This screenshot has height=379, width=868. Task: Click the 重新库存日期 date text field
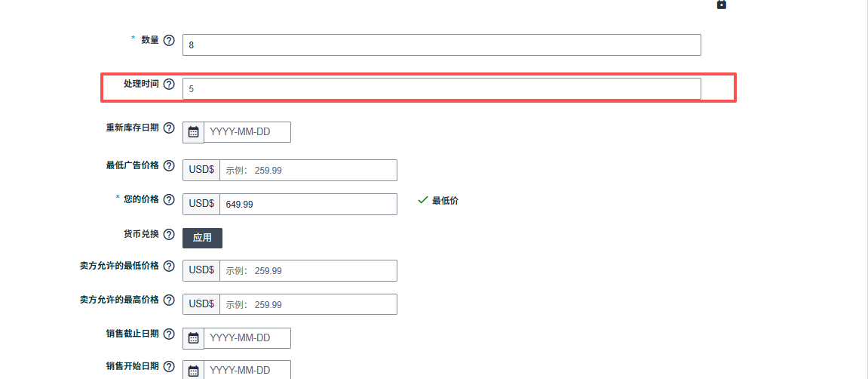click(247, 132)
